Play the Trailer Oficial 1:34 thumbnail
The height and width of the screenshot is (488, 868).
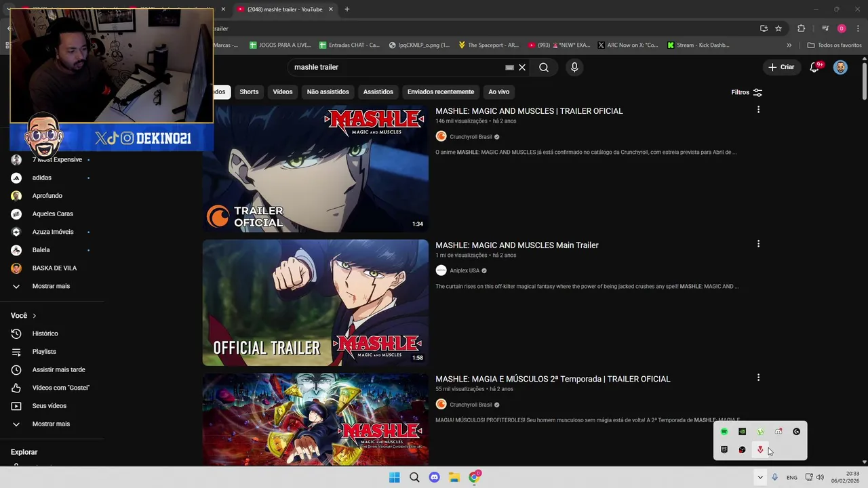click(x=315, y=169)
